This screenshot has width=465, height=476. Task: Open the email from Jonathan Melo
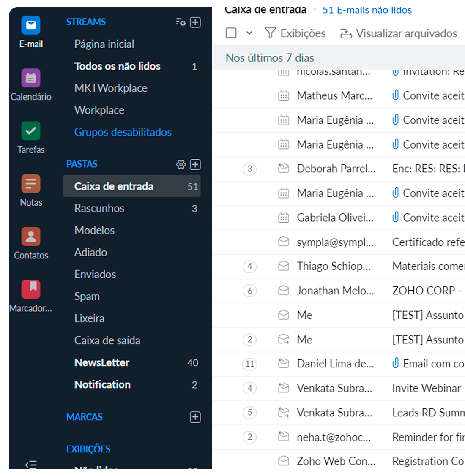[x=335, y=291]
